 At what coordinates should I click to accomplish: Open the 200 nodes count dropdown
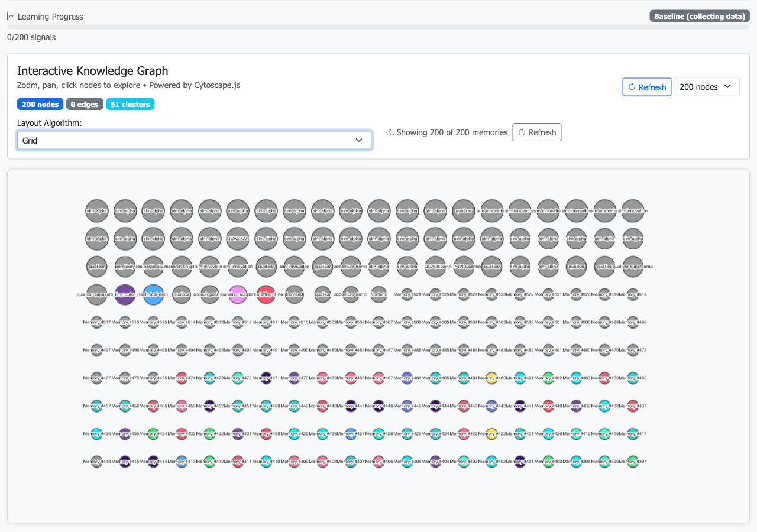(706, 87)
